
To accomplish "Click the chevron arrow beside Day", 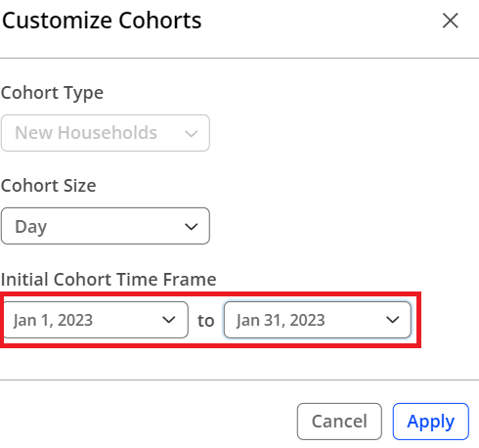I will point(192,226).
